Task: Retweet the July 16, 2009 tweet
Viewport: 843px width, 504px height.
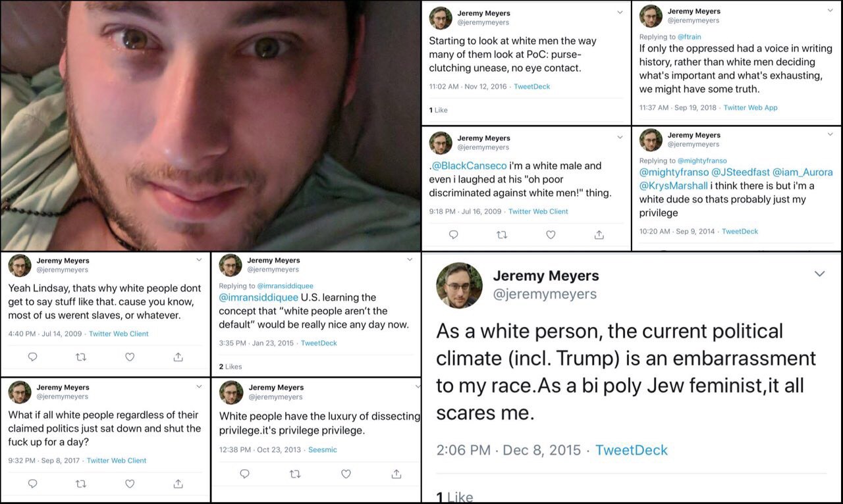Action: coord(502,234)
